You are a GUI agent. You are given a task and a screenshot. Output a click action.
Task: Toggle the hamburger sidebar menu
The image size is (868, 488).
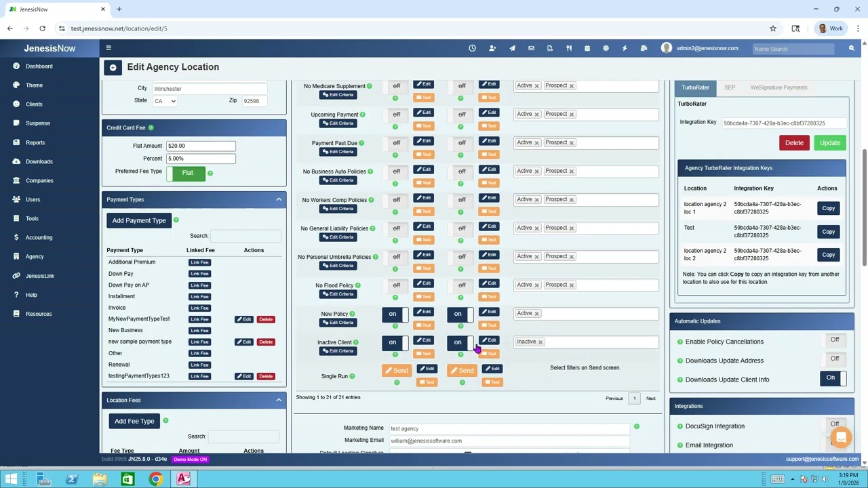click(108, 48)
